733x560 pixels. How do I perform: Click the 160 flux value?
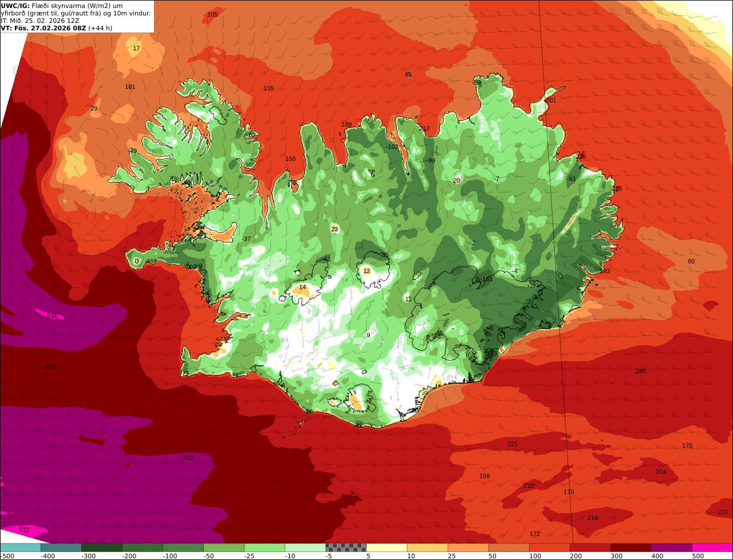pyautogui.click(x=290, y=159)
